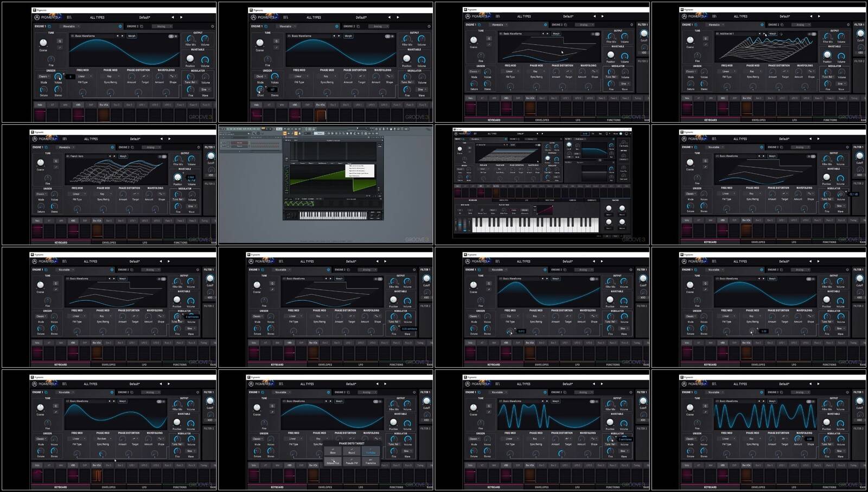Click orange Env VCA modulation slot, Chord-mode thumbnail
This screenshot has height=492, width=868.
[x=321, y=115]
